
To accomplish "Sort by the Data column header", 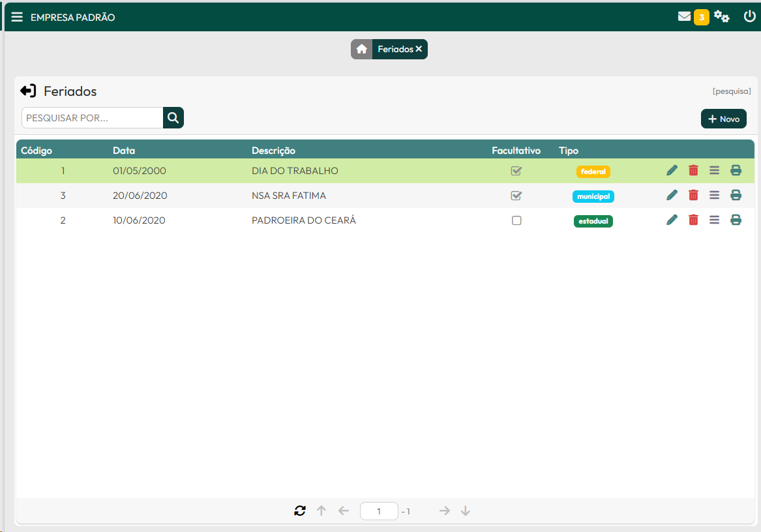I will (124, 151).
